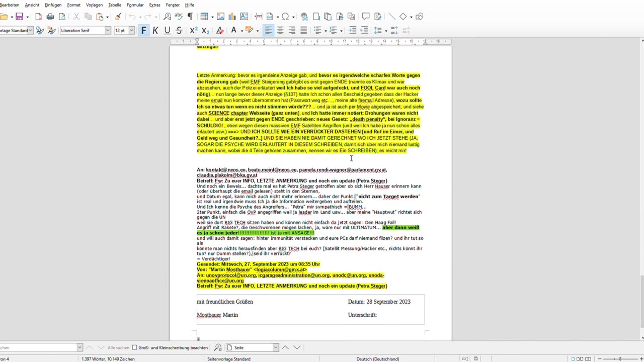The height and width of the screenshot is (362, 644).
Task: Decrease paragraph indent
Action: pyautogui.click(x=364, y=31)
